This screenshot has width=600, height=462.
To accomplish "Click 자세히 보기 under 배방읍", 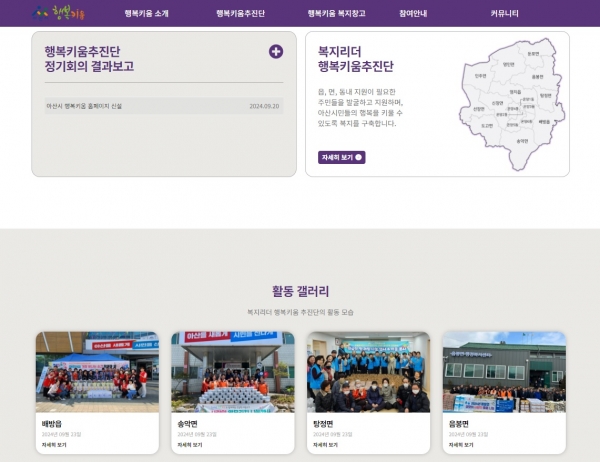I will (54, 445).
